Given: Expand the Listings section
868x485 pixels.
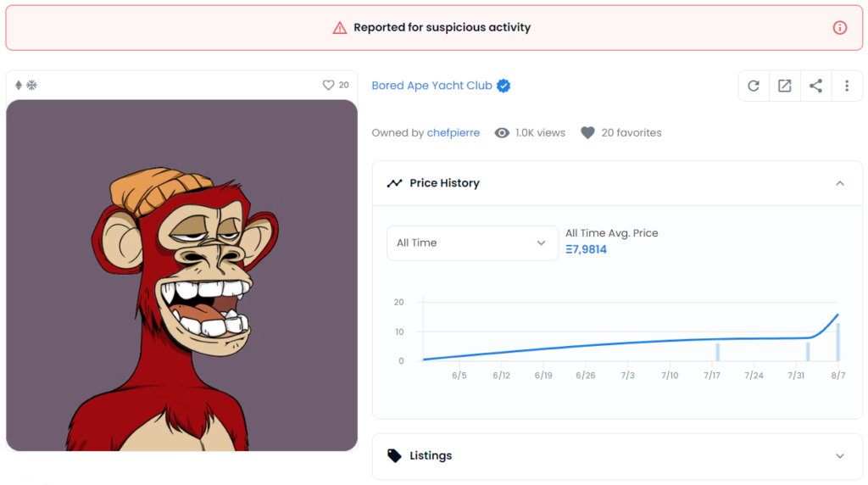Looking at the screenshot, I should click(840, 456).
